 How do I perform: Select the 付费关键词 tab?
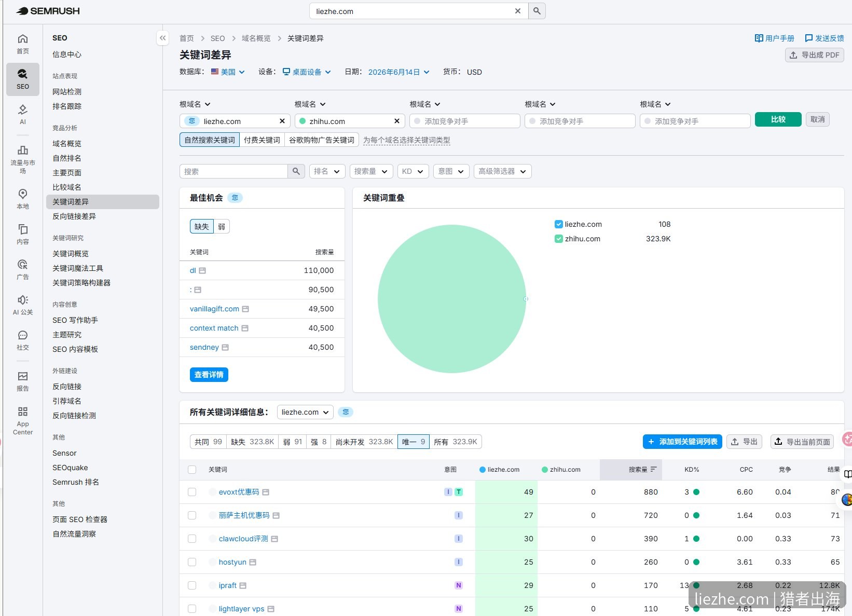coord(262,140)
